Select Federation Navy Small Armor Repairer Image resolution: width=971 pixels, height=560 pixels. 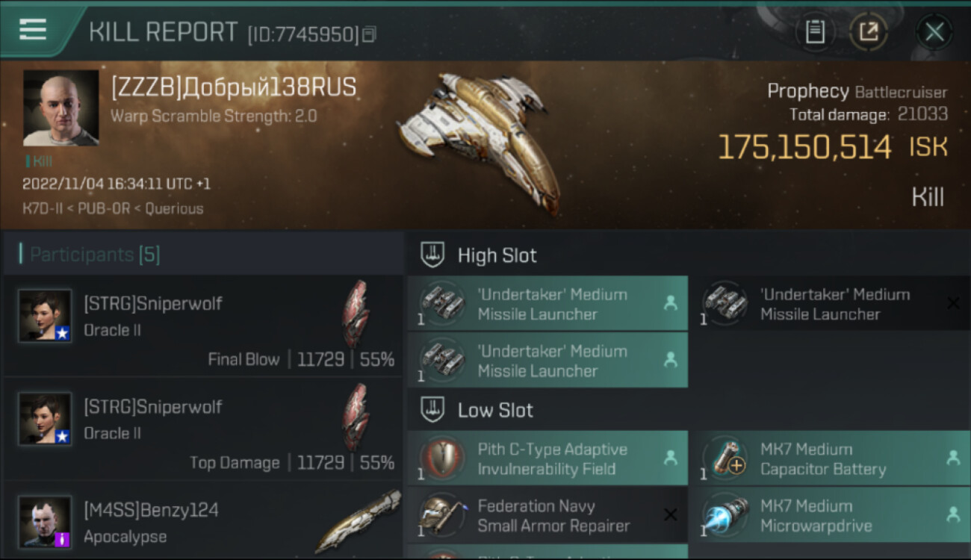tap(547, 515)
